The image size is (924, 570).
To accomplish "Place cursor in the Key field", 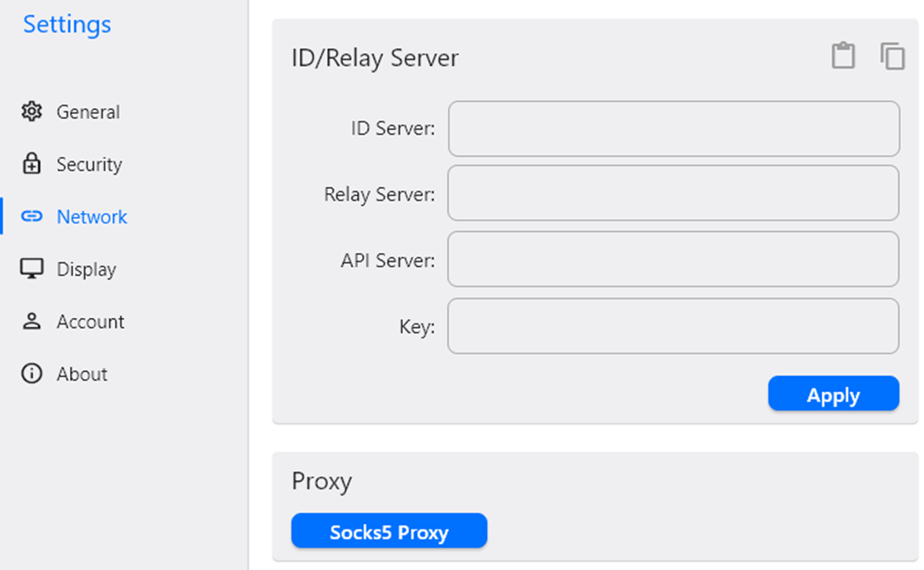I will point(673,326).
